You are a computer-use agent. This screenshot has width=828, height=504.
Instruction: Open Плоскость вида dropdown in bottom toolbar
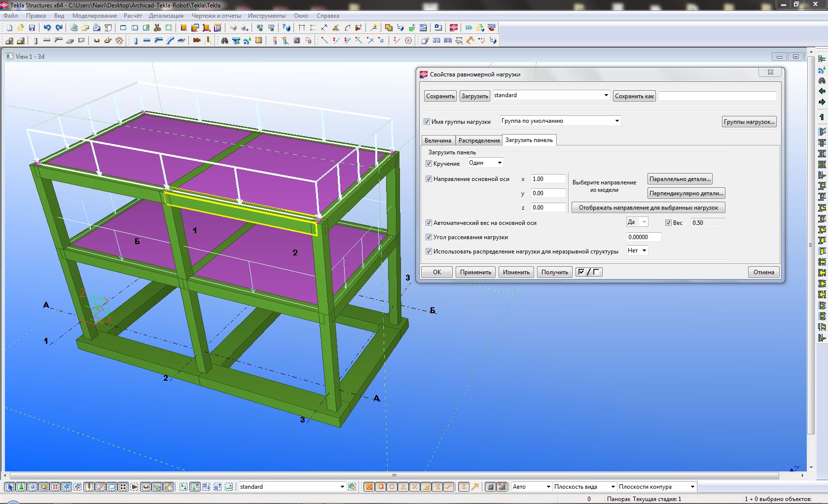point(612,487)
